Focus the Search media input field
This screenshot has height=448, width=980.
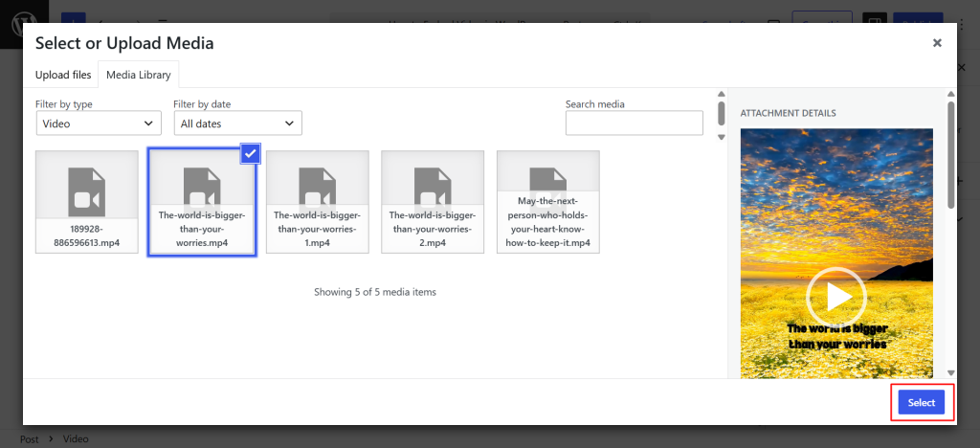tap(635, 123)
